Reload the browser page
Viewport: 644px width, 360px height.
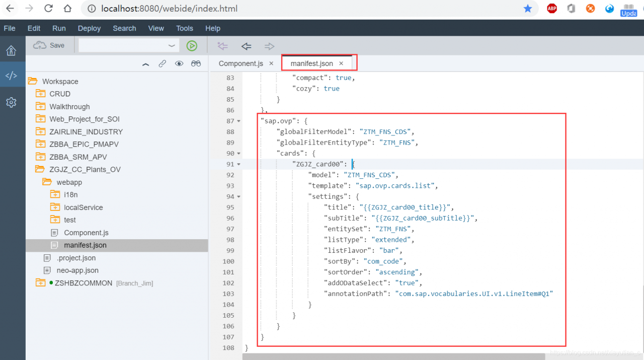coord(48,9)
